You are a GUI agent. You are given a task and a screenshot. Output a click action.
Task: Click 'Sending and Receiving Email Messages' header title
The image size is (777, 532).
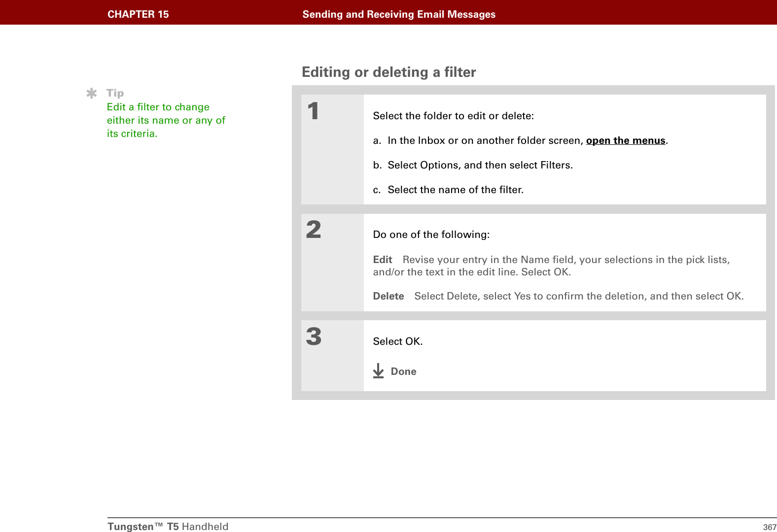click(x=399, y=14)
